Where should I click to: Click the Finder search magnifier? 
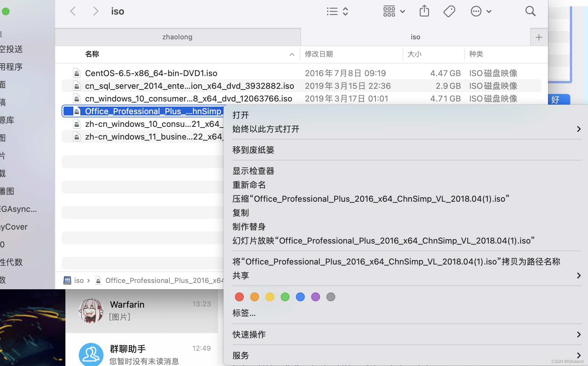tap(530, 11)
